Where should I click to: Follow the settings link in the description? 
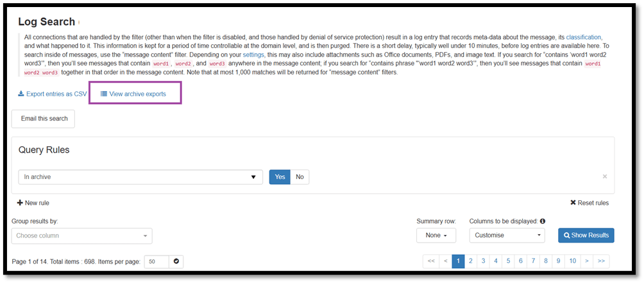pos(253,54)
